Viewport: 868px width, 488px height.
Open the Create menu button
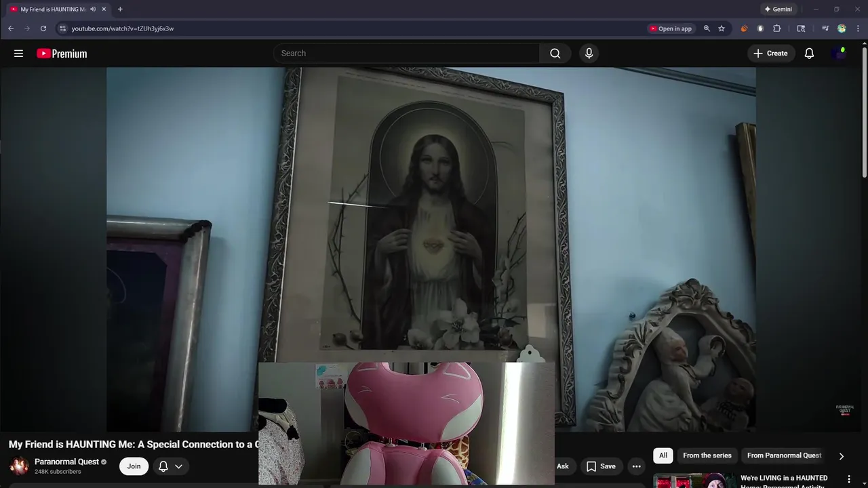[x=771, y=54]
